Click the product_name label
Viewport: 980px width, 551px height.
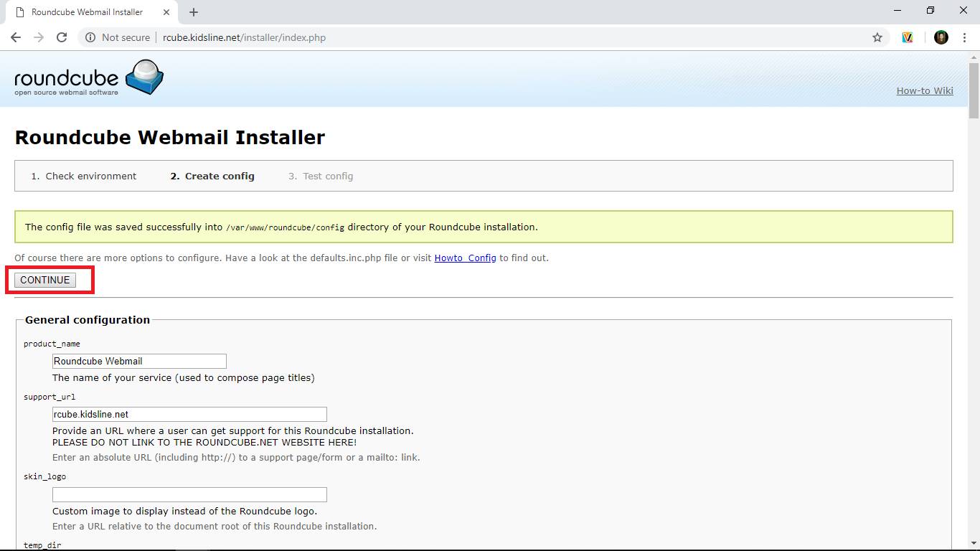coord(52,344)
